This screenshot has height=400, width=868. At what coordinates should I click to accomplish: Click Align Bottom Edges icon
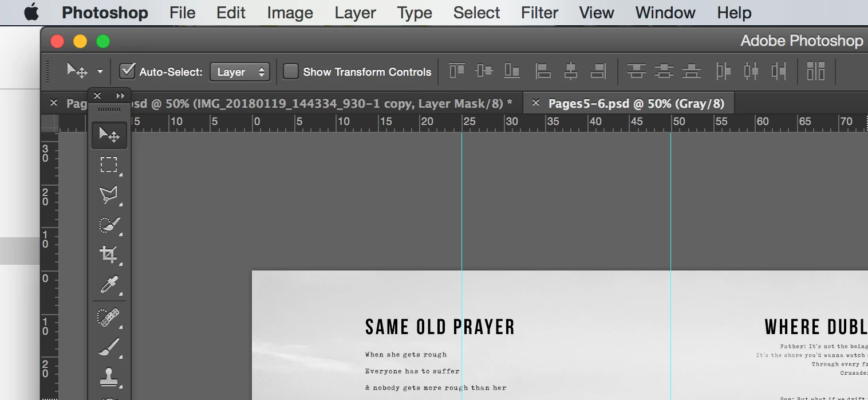(x=512, y=71)
